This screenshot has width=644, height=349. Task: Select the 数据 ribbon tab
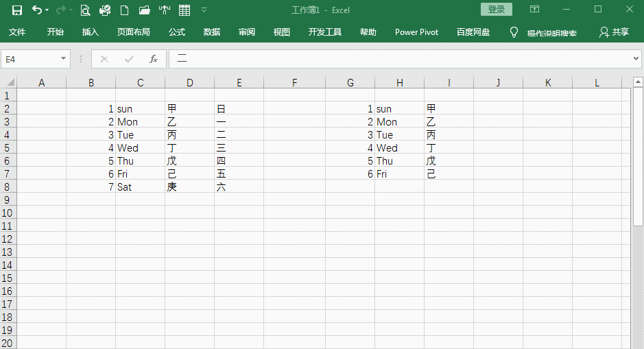click(212, 32)
